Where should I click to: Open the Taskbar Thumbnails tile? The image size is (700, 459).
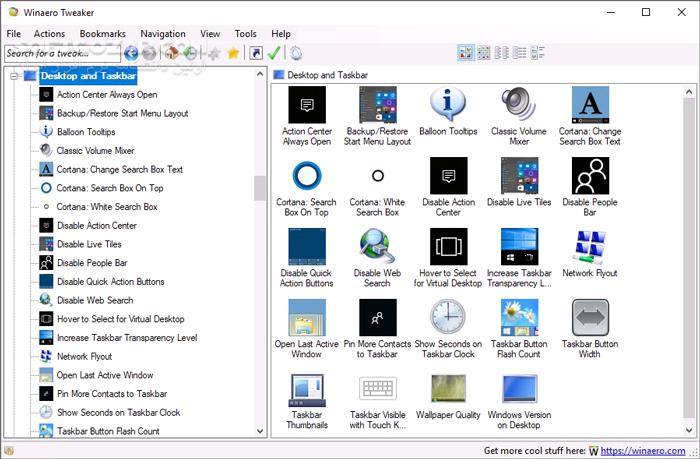point(307,401)
